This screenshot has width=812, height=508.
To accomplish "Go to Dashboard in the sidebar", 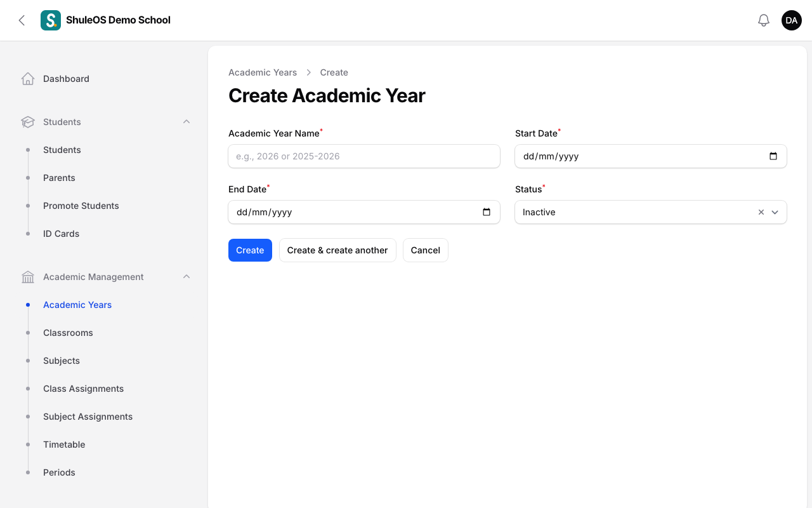I will click(104, 79).
